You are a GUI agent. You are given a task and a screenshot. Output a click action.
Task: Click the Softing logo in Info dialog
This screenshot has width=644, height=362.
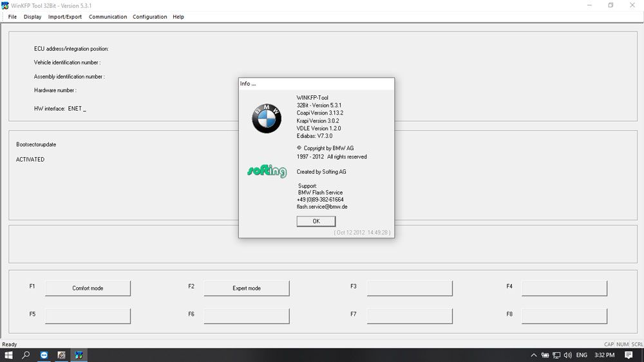click(267, 171)
